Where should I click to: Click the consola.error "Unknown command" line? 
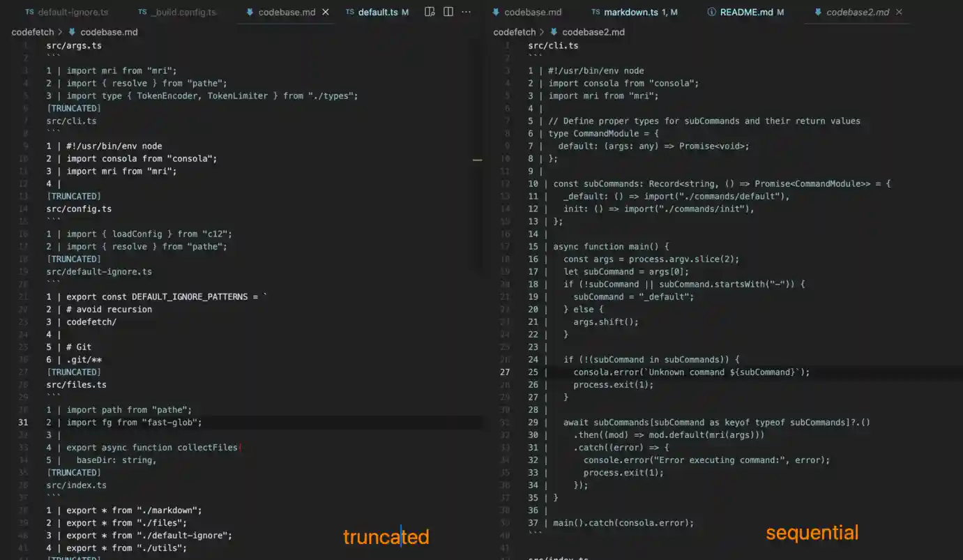click(x=669, y=372)
